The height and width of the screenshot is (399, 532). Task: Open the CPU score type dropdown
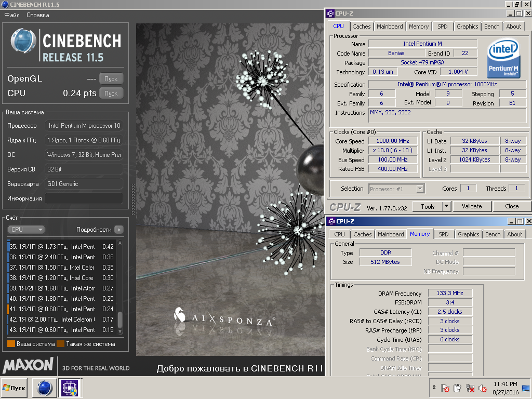[x=26, y=229]
